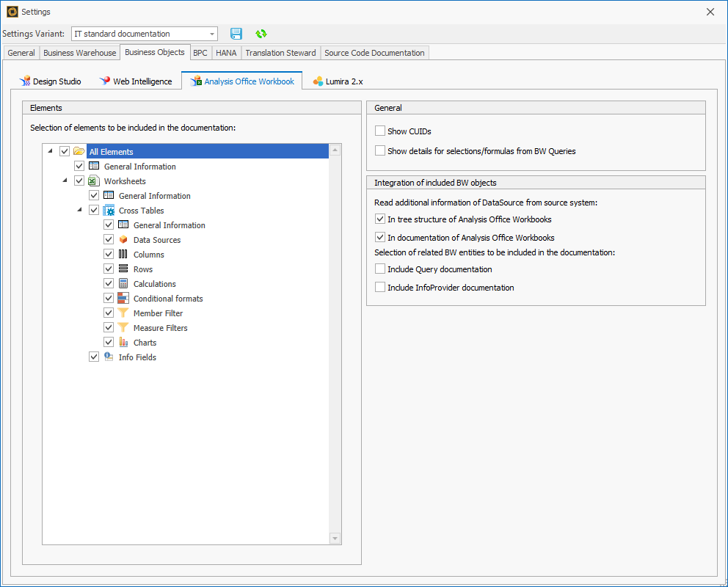Enable Include Query documentation
Viewport: 728px width, 587px height.
[379, 269]
